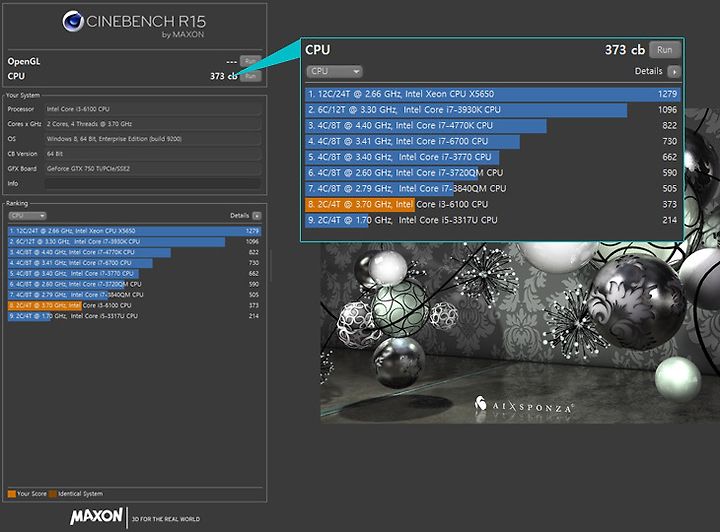Screen dimensions: 720x532
Task: Select i7-3770 row in left Ranking list
Action: pos(135,273)
